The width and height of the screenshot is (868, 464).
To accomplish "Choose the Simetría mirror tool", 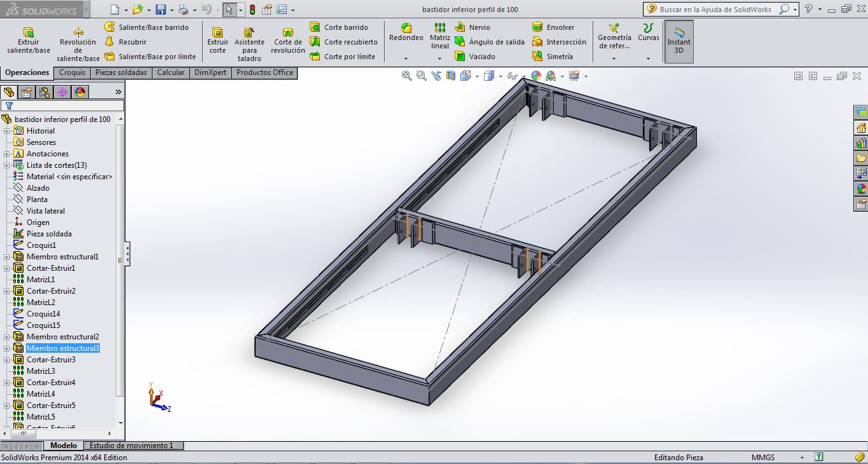I will 553,57.
